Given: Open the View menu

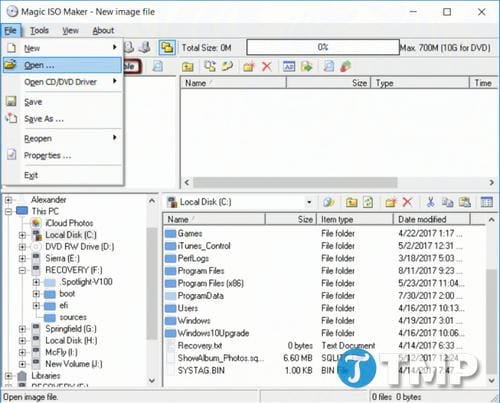Looking at the screenshot, I should coord(70,31).
